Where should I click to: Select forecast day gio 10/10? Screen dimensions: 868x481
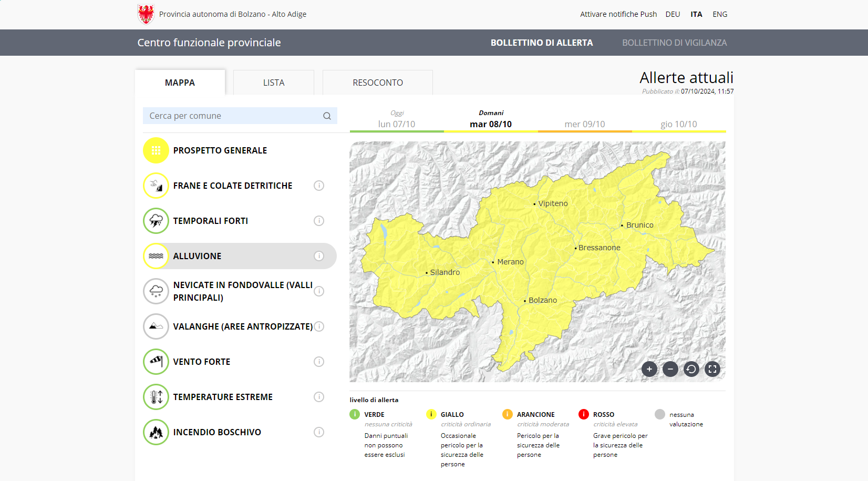678,124
